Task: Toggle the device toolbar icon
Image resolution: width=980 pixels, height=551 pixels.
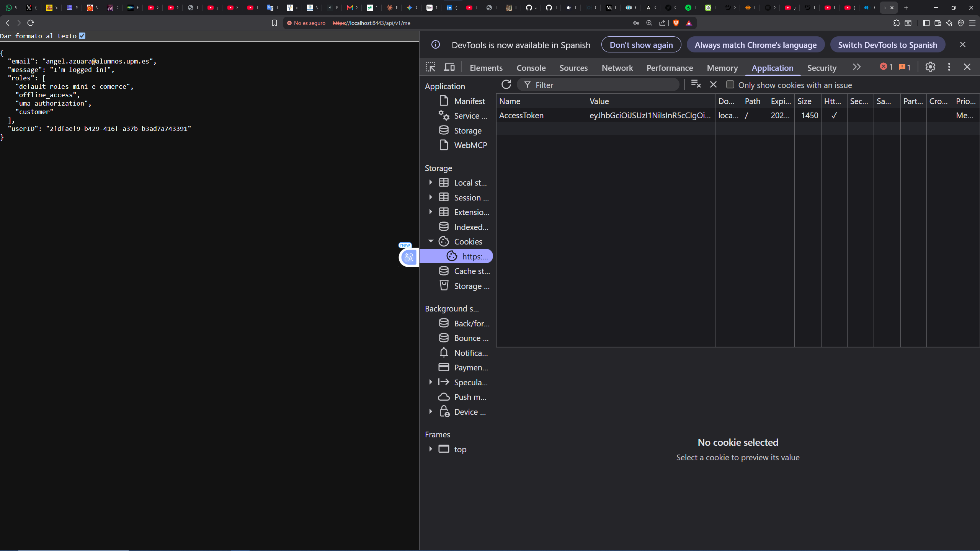Action: pyautogui.click(x=449, y=67)
